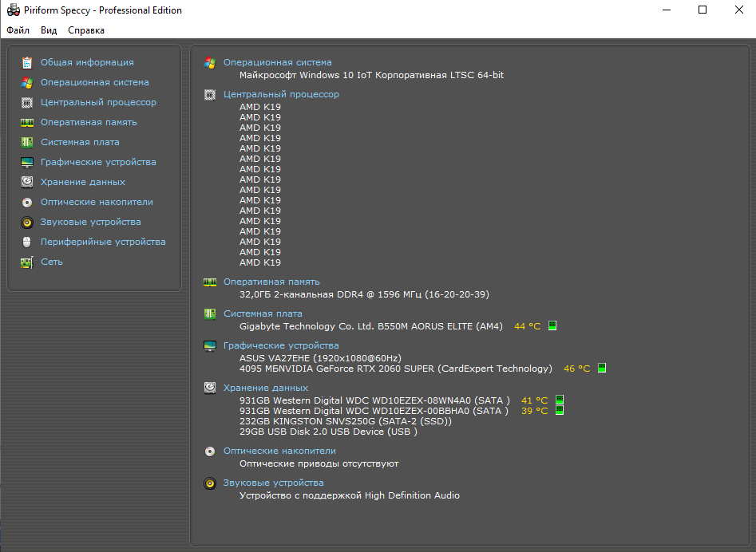Click the Windows 10 IoT Корпоративная LTSC text
The image size is (756, 552).
372,75
